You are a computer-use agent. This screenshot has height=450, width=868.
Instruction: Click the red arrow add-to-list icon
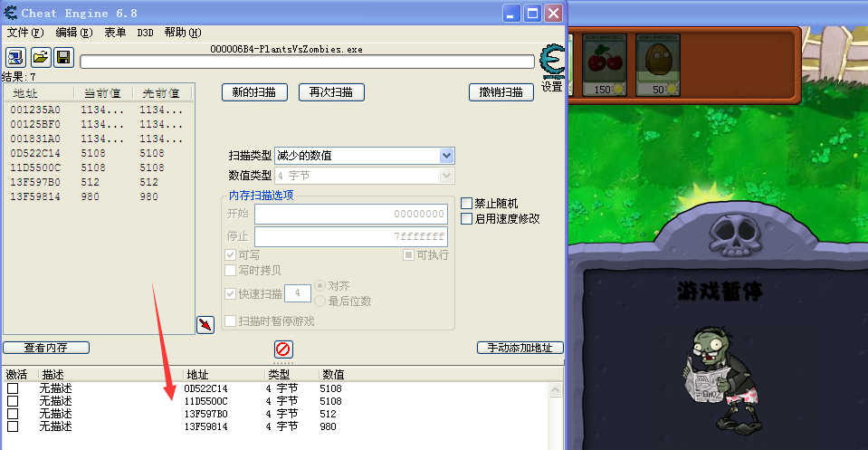click(205, 324)
